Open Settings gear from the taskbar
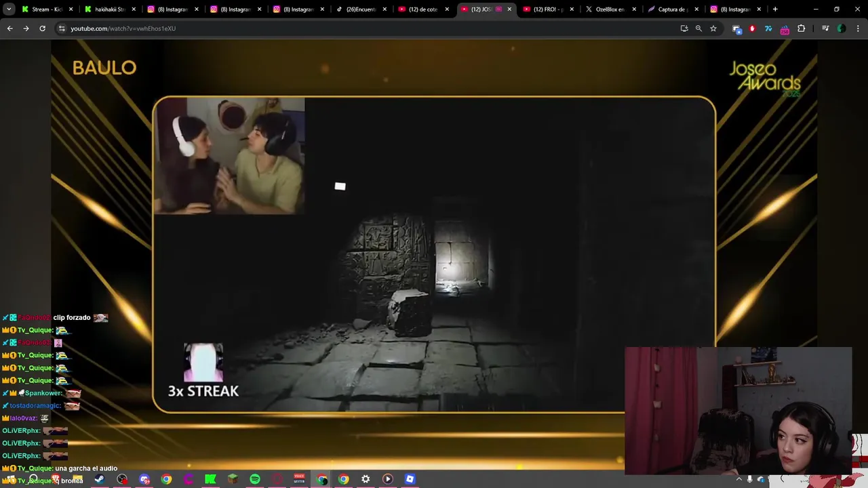Screen dimensions: 868x488 366,479
